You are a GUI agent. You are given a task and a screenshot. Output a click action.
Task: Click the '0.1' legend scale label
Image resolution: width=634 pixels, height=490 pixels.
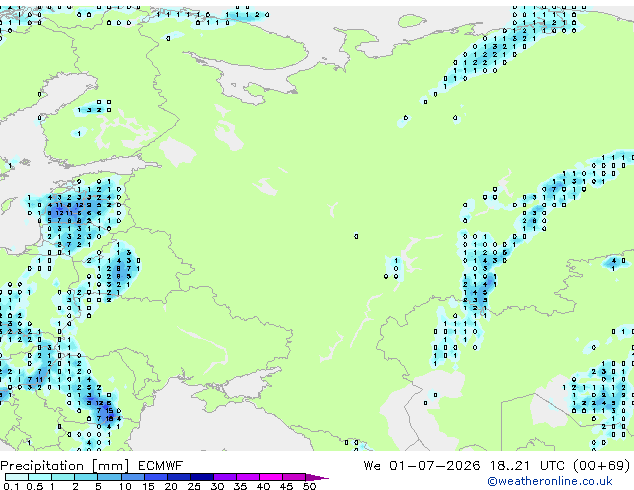pos(11,486)
